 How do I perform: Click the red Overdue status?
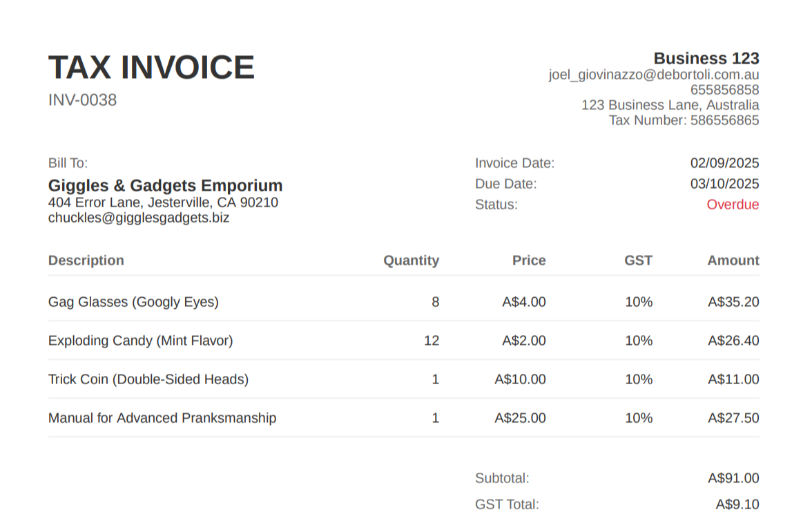732,205
